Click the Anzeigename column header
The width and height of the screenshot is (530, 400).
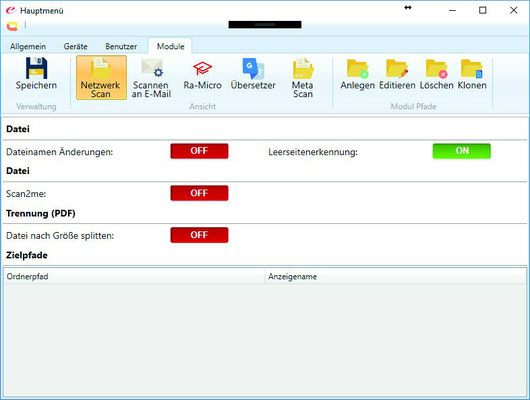click(395, 277)
